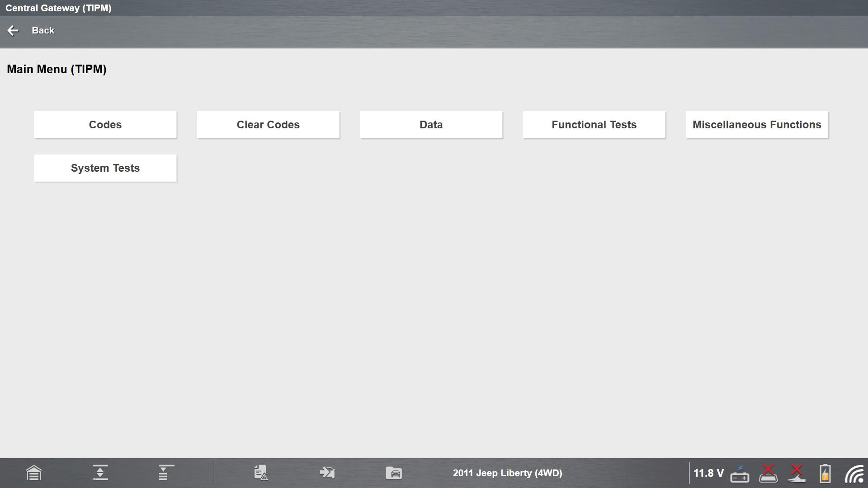Click the 2011 Jeep Liberty vehicle label

pyautogui.click(x=507, y=473)
